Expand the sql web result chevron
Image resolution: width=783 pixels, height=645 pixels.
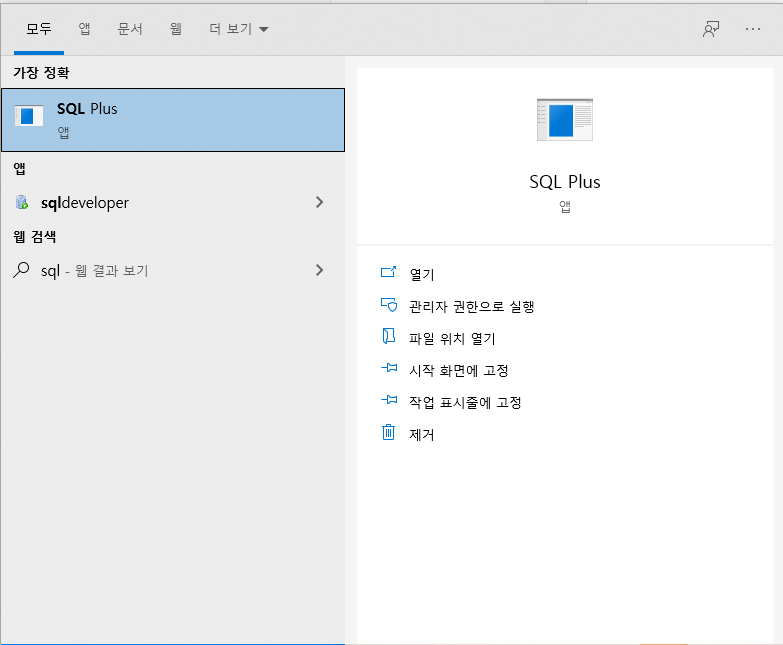pyautogui.click(x=320, y=270)
